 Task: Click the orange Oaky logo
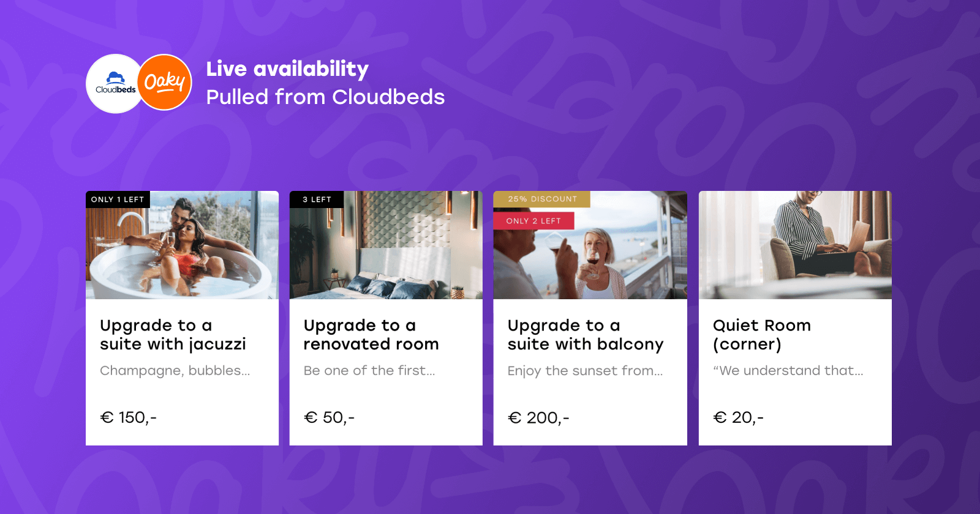[165, 83]
